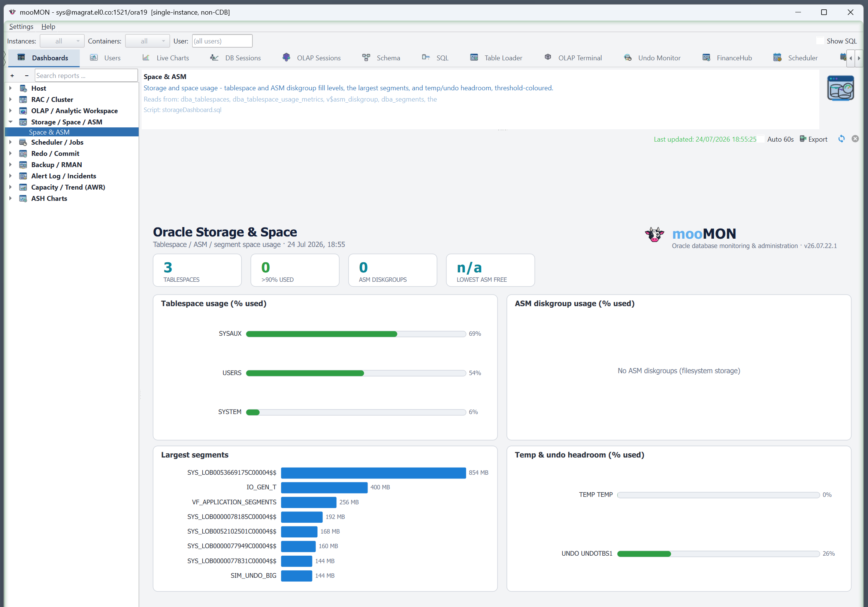The width and height of the screenshot is (868, 607).
Task: Expand the RAC / Cluster node arrow
Action: 10,99
